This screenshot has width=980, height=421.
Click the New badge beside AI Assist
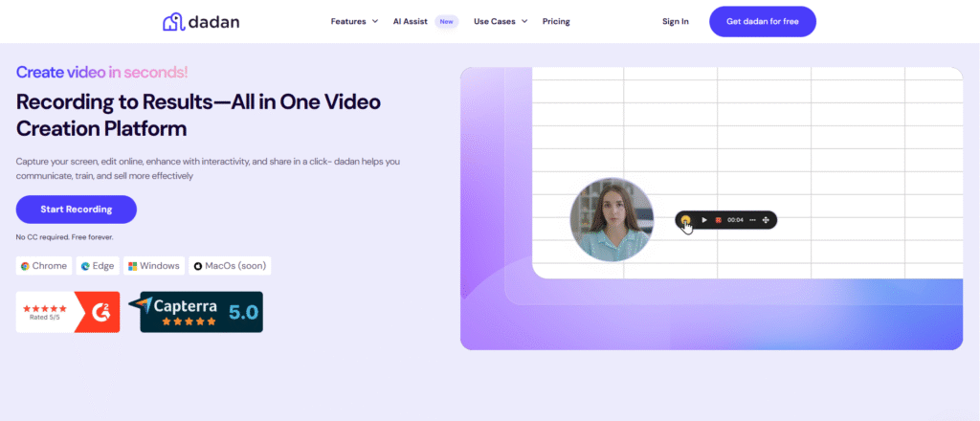(x=446, y=21)
